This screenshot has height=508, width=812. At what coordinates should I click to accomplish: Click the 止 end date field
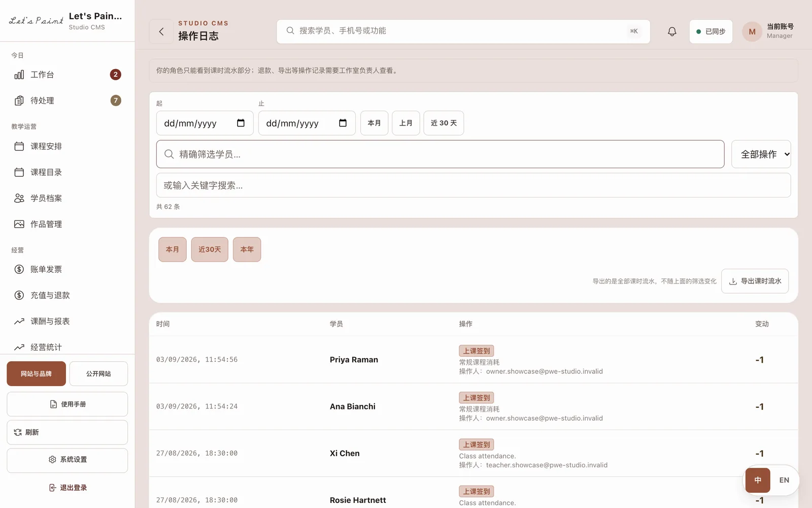click(x=307, y=123)
